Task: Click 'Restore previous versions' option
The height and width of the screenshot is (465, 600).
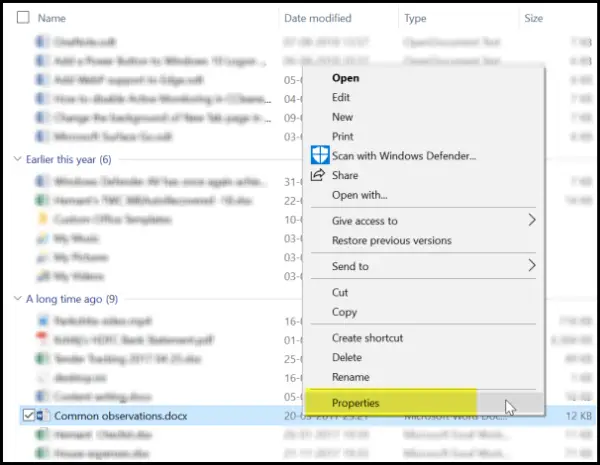Action: [391, 240]
